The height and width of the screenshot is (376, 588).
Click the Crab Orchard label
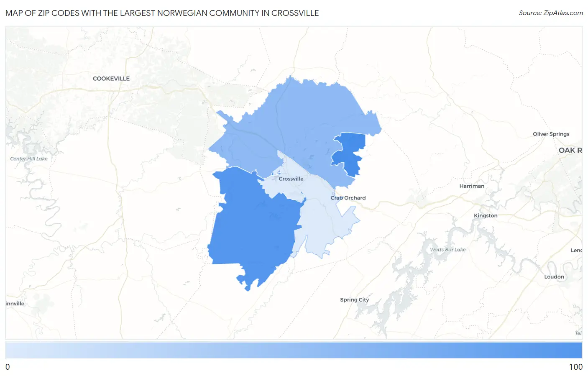tap(348, 198)
